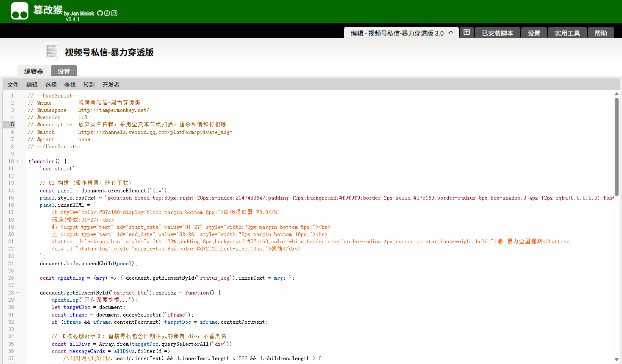Click the new script plus icon
Viewport: 622px width, 364px height.
click(x=466, y=32)
